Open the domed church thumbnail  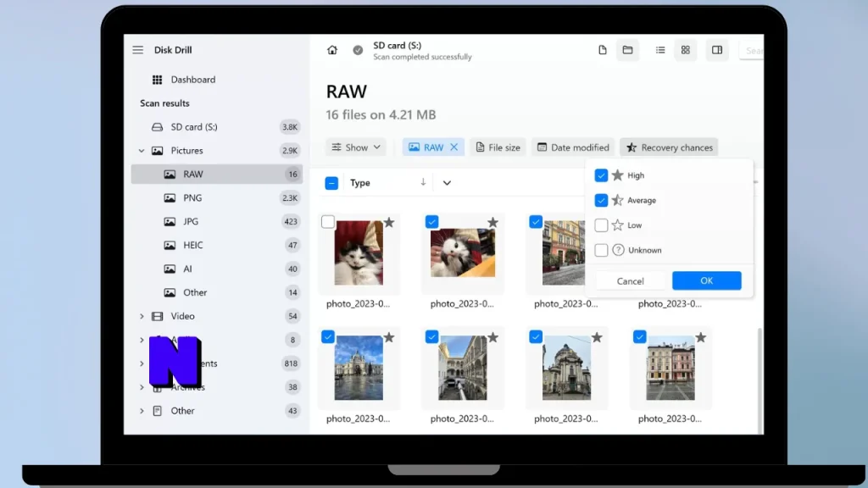pos(566,368)
